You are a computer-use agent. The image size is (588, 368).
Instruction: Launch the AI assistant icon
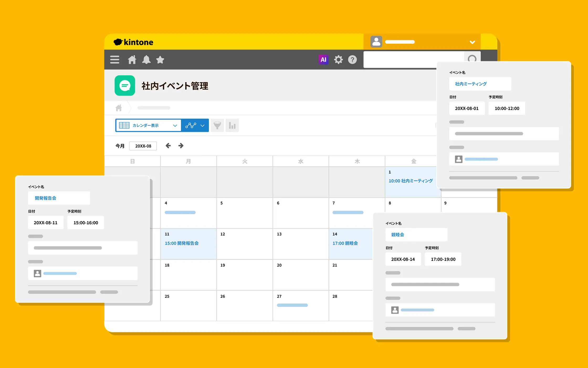click(323, 60)
